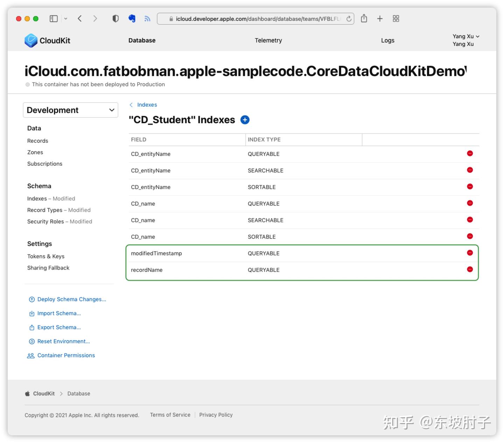
Task: Open Security Roles in the Schema section
Action: [x=59, y=222]
